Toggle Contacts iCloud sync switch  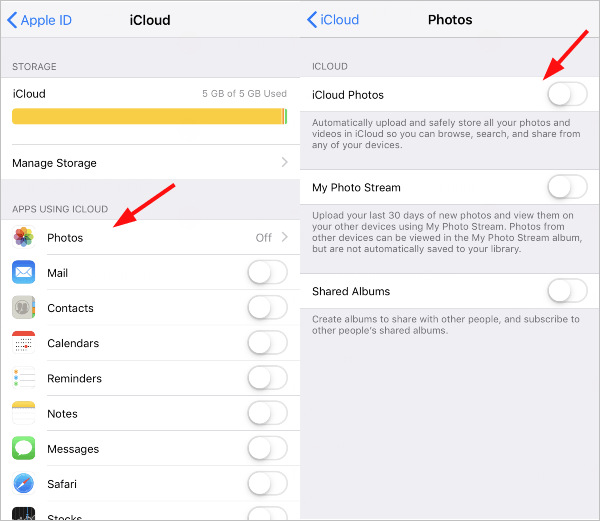click(x=267, y=308)
